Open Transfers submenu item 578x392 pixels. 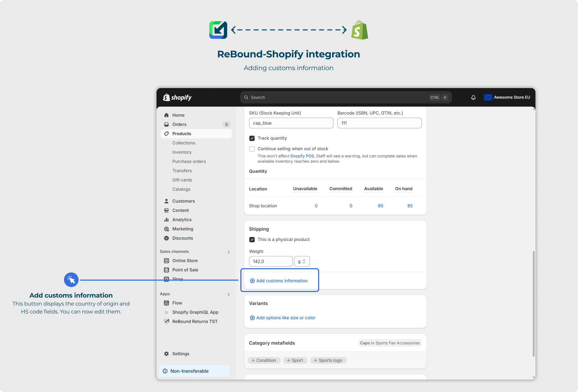182,171
